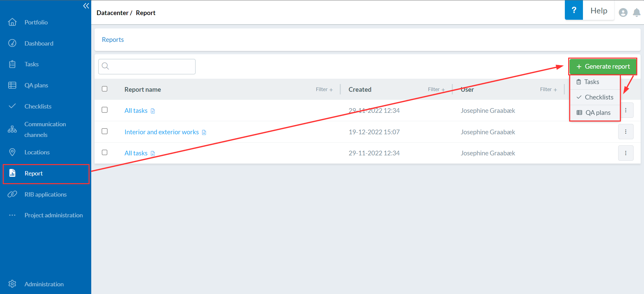This screenshot has width=644, height=294.
Task: Expand the Report name filter
Action: [x=324, y=89]
